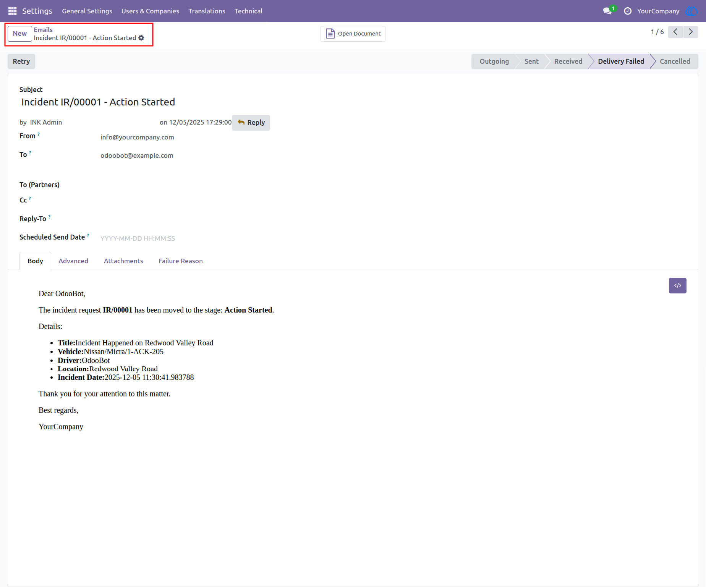Image resolution: width=706 pixels, height=588 pixels.
Task: Select the Delivery Failed status
Action: [x=621, y=62]
